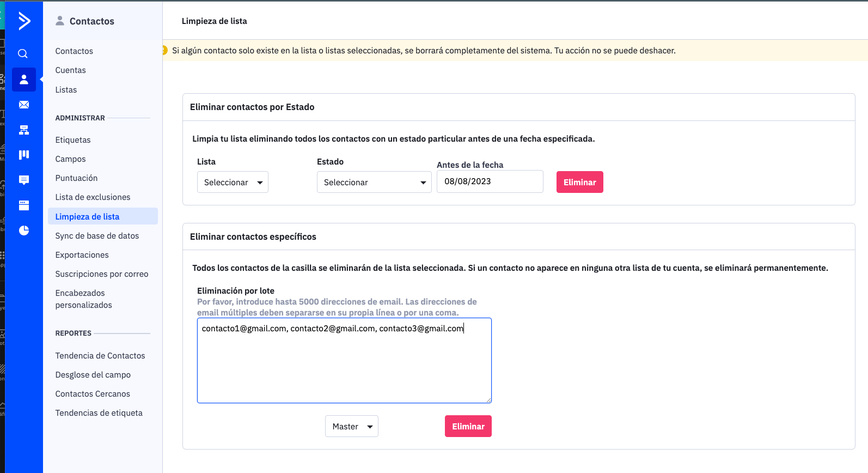Screen dimensions: 868x473
Task: Expand the Estado dropdown
Action: pyautogui.click(x=374, y=183)
